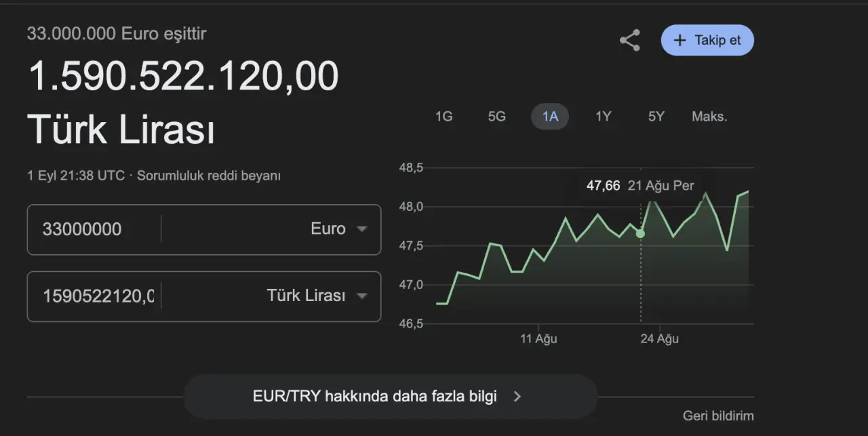Click the highlighted data point on chart

(x=640, y=233)
